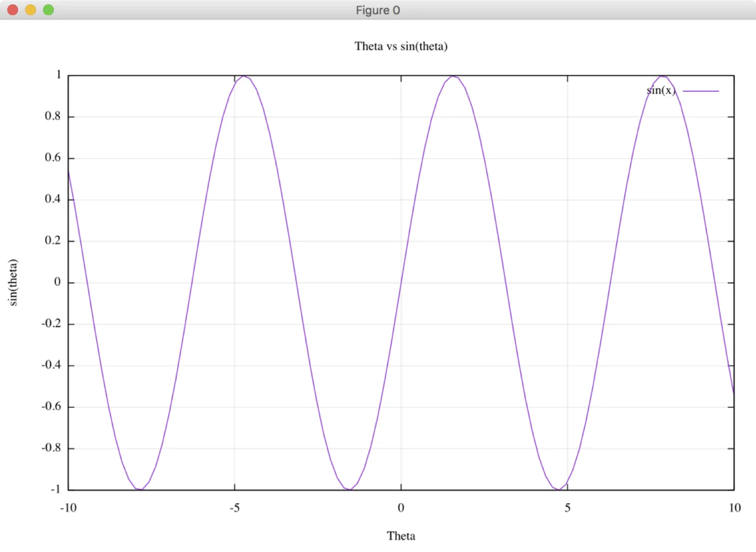This screenshot has width=756, height=552.
Task: Click the y-axis tick label '-0.6'
Action: pyautogui.click(x=51, y=406)
